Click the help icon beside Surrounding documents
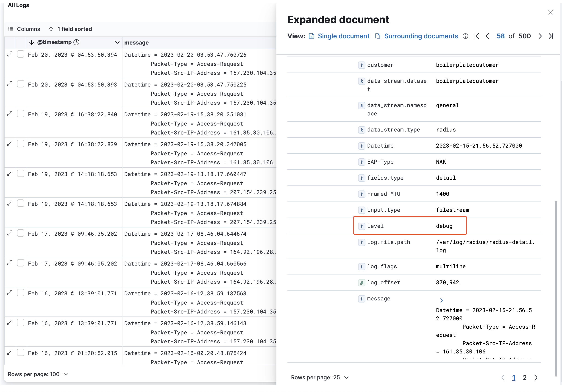The image size is (562, 392). click(465, 36)
